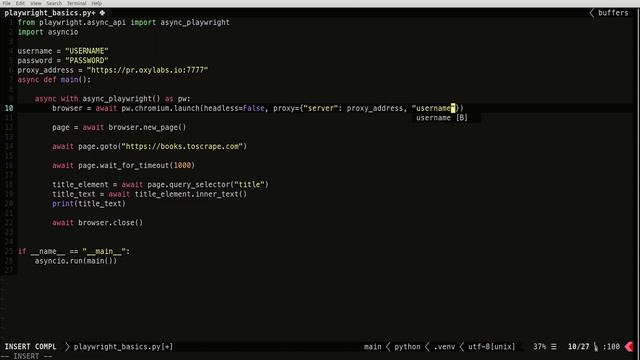
Task: Select the playwright_basics.py+ buffer tab
Action: pos(50,13)
